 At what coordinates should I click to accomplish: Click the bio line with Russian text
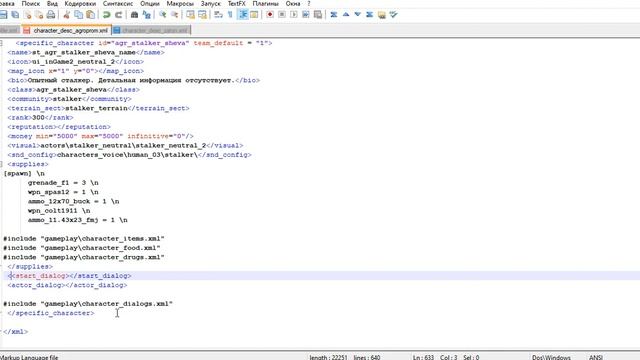click(x=133, y=80)
